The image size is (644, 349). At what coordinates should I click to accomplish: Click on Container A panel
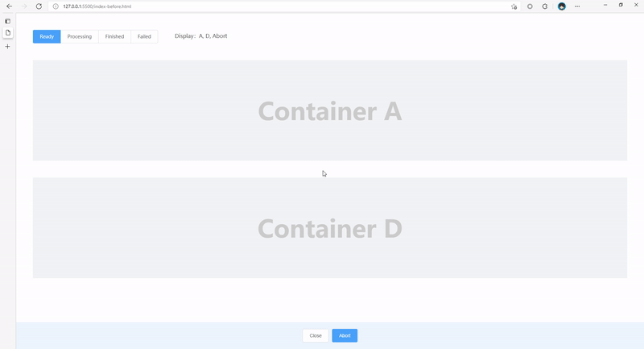pyautogui.click(x=329, y=110)
